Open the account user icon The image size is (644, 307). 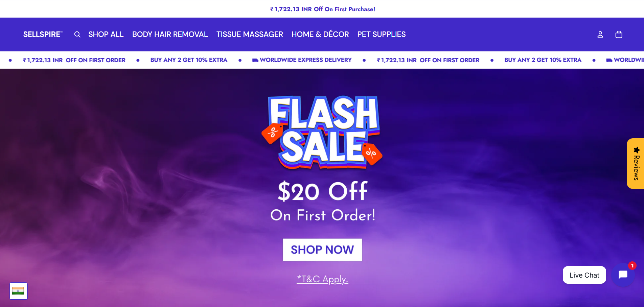600,34
